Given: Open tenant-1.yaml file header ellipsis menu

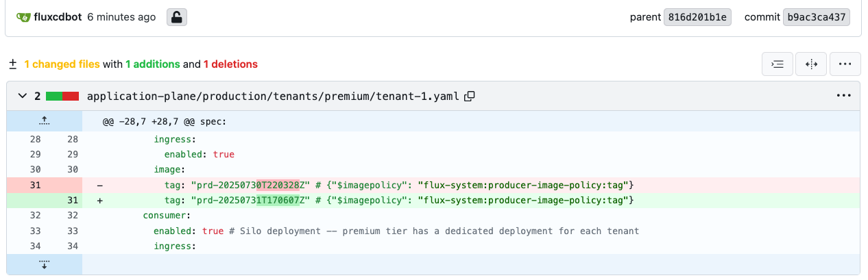Looking at the screenshot, I should [843, 96].
